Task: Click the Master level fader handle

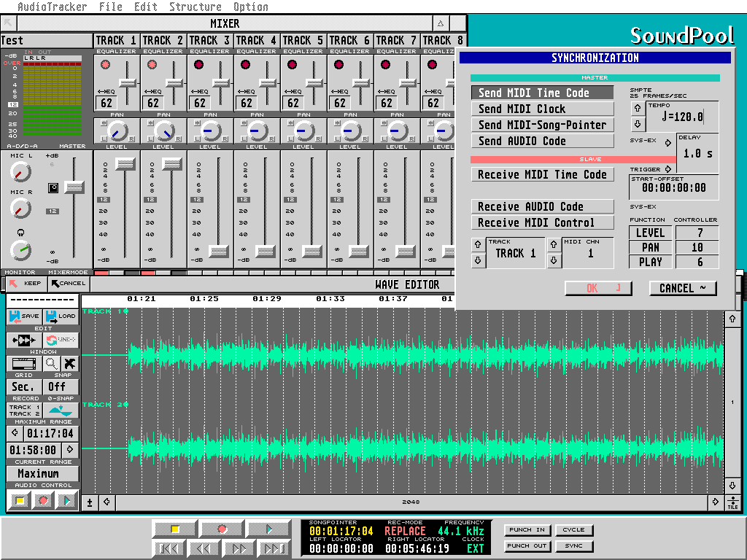Action: 74,187
